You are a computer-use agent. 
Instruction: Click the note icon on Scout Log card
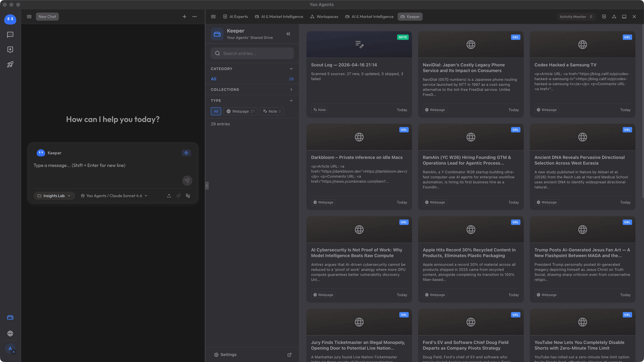point(359,45)
